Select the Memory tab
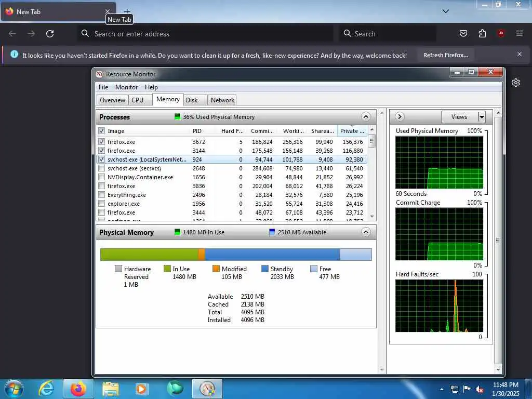This screenshot has width=532, height=399. pos(168,99)
